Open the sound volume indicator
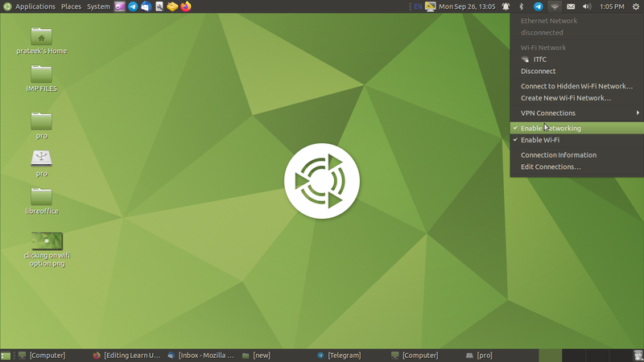The image size is (644, 362). click(587, 6)
